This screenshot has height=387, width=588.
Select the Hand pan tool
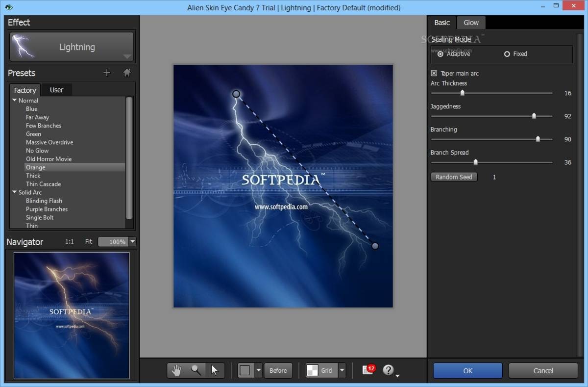[176, 370]
